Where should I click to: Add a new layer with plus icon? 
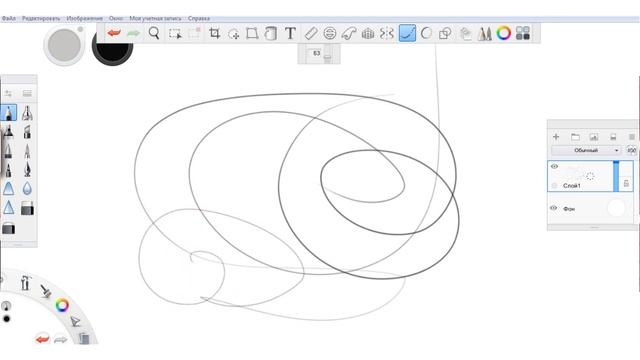coord(556,137)
